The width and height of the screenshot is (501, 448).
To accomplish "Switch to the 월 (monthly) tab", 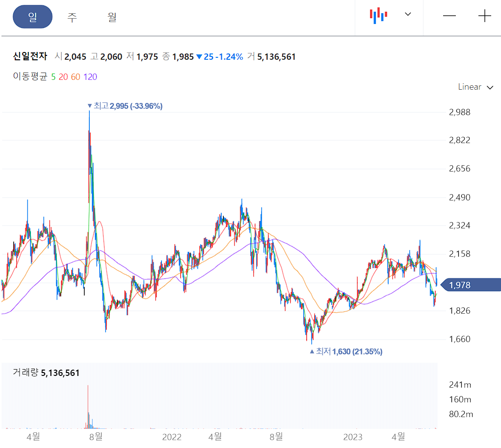I will click(111, 16).
